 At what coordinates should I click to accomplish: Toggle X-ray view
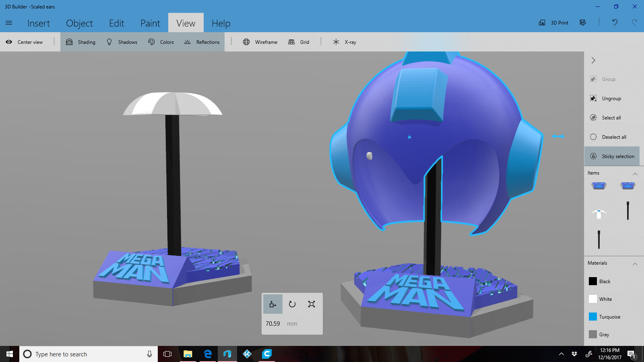click(x=345, y=42)
